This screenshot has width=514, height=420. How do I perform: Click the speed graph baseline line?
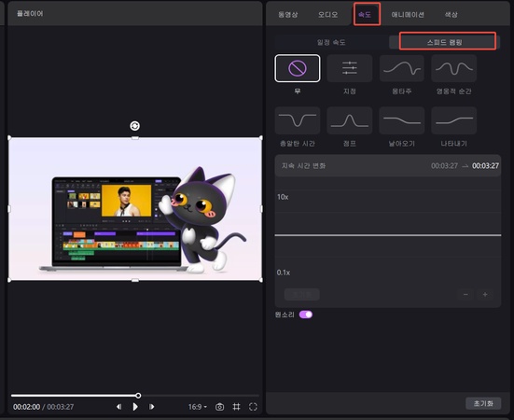pos(388,235)
